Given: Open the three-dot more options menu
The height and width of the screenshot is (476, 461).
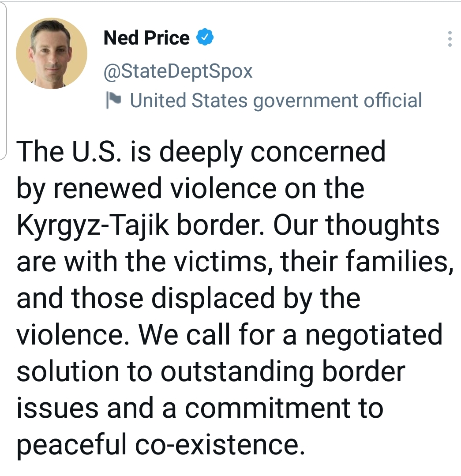Looking at the screenshot, I should pyautogui.click(x=449, y=39).
